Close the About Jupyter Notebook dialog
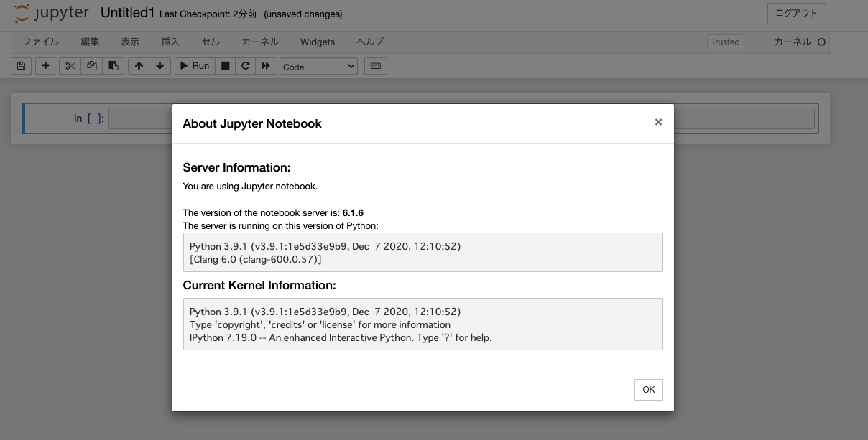 (658, 122)
